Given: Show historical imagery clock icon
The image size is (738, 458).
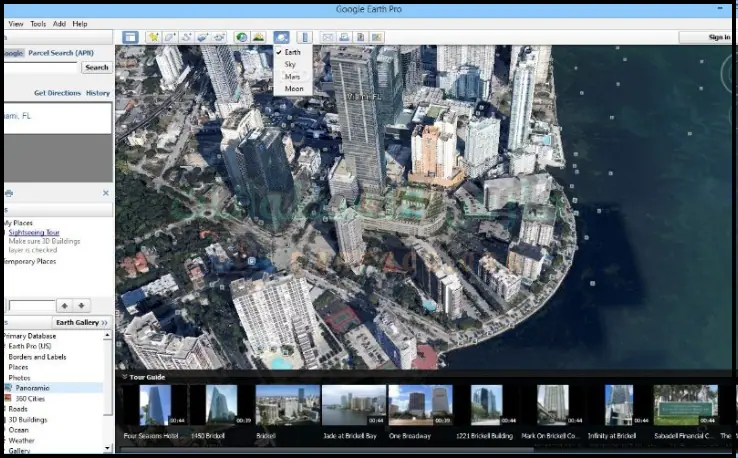Looking at the screenshot, I should pyautogui.click(x=242, y=37).
